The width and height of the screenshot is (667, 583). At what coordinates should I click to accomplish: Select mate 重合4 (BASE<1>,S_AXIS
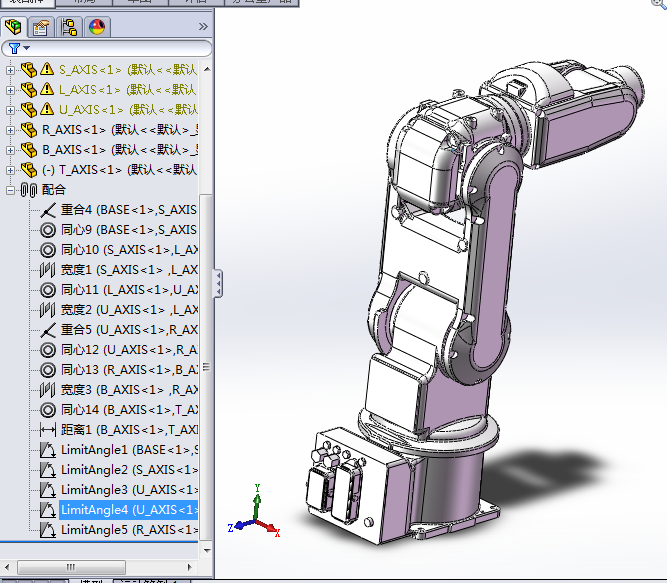click(x=129, y=210)
